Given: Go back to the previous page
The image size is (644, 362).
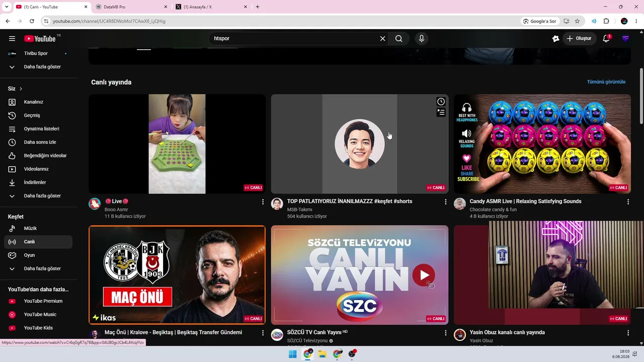Looking at the screenshot, I should (8, 21).
